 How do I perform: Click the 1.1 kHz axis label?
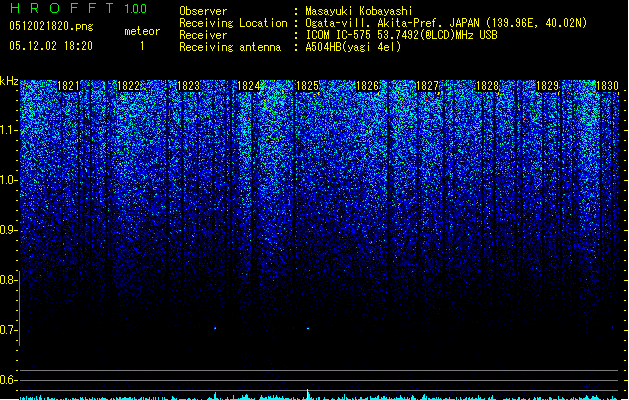coord(8,130)
